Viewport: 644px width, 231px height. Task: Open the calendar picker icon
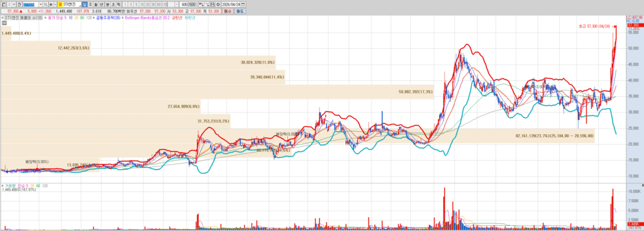[243, 4]
